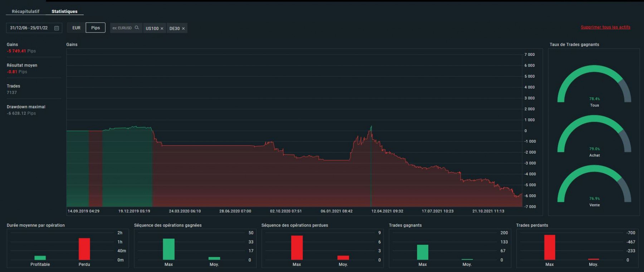Select the Statistiques tab
The height and width of the screenshot is (272, 644).
pos(64,11)
